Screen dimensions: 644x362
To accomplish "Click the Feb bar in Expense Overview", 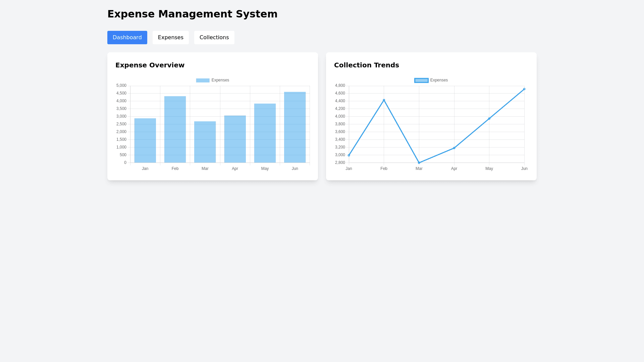I will pyautogui.click(x=175, y=130).
